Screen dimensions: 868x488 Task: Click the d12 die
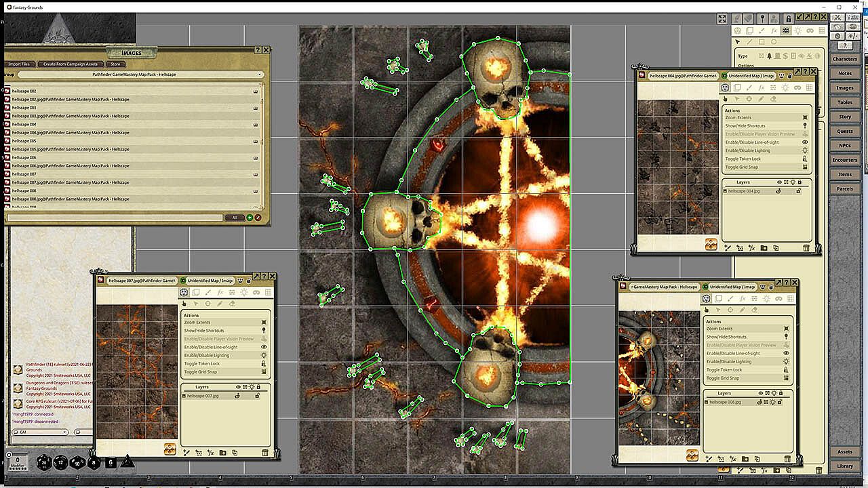point(61,463)
